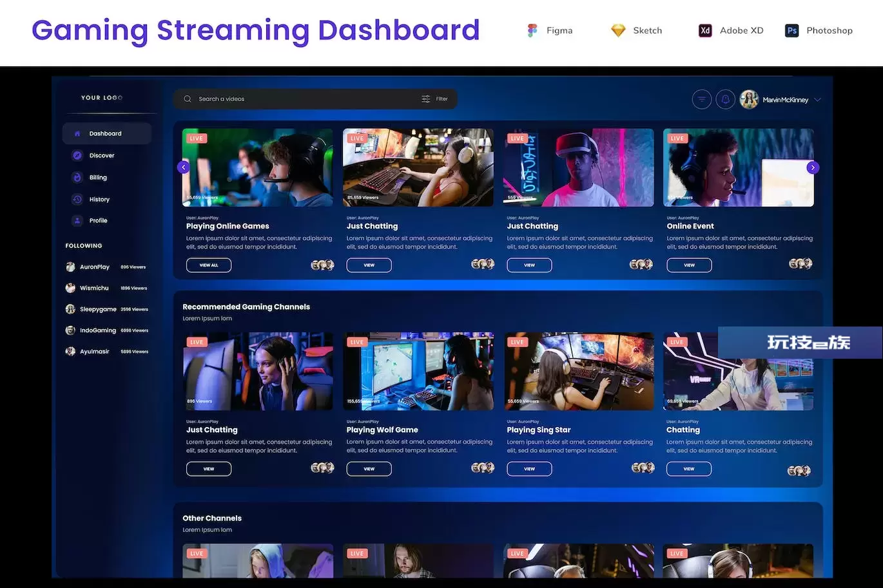Click VIEW ALL under Playing Online Games
The height and width of the screenshot is (588, 883).
(x=209, y=265)
